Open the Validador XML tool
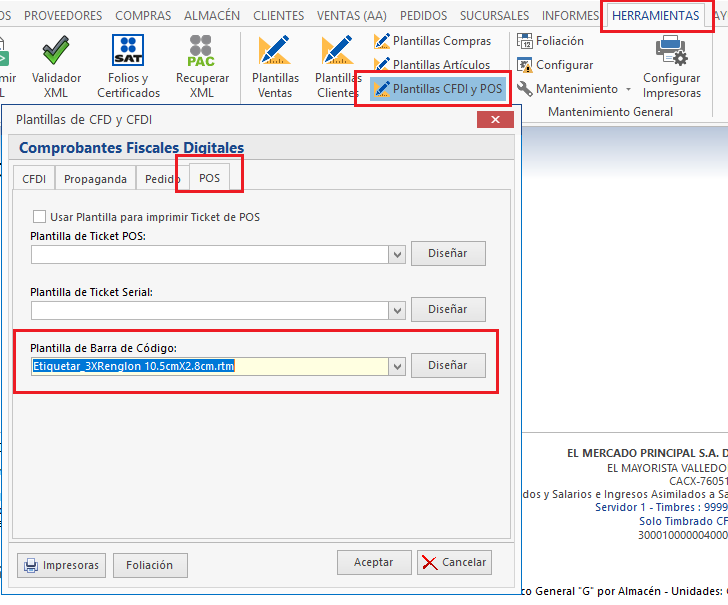728x605 pixels. [x=56, y=66]
